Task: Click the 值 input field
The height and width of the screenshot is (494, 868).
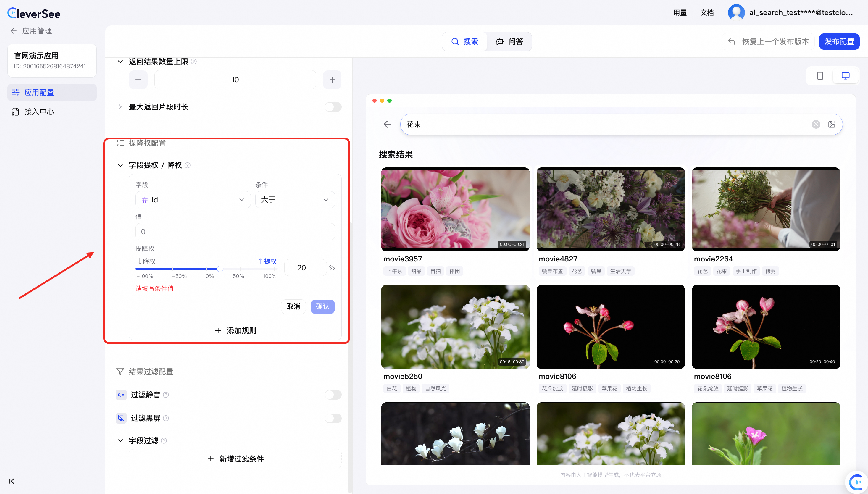Action: coord(235,232)
